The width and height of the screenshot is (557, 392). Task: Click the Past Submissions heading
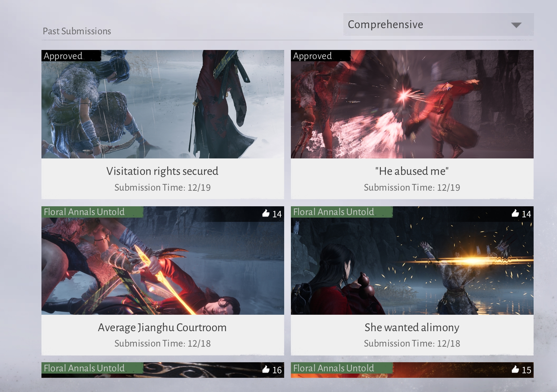coord(77,31)
